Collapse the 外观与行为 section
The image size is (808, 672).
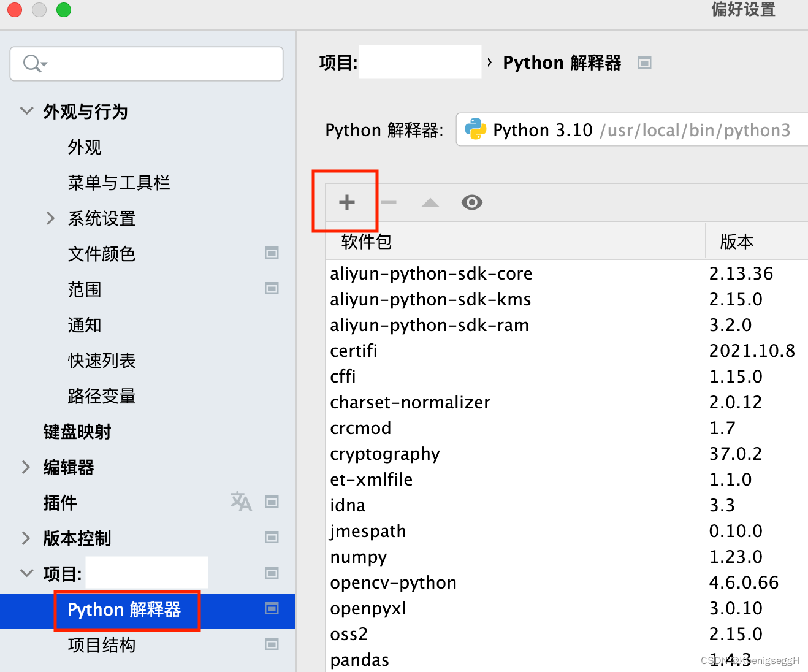tap(26, 111)
